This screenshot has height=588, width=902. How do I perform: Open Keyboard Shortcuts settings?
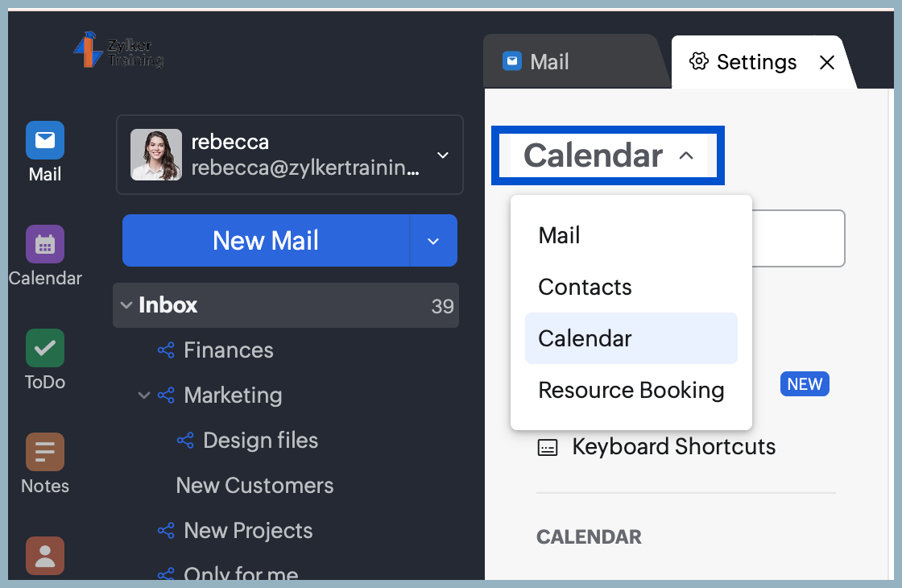coord(673,446)
